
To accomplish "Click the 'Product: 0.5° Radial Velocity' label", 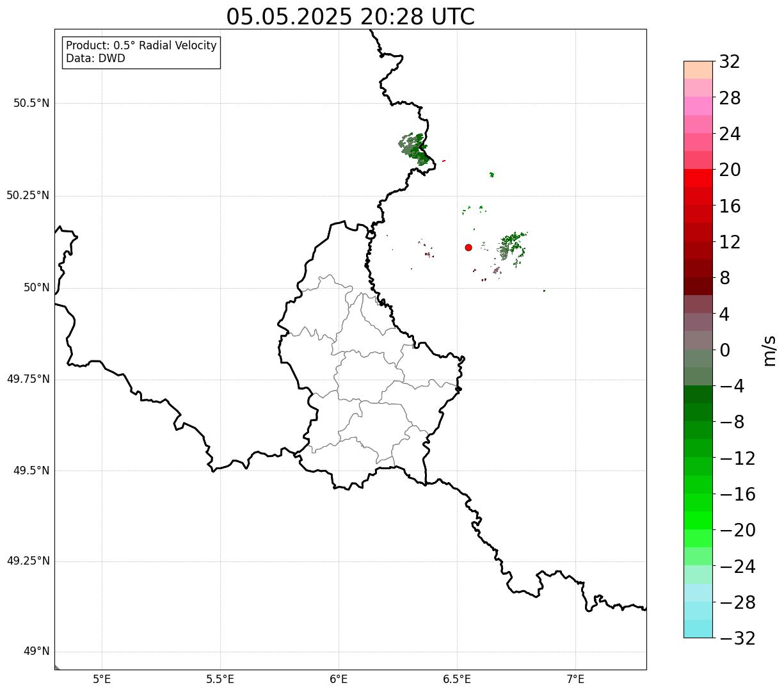I will tap(141, 46).
